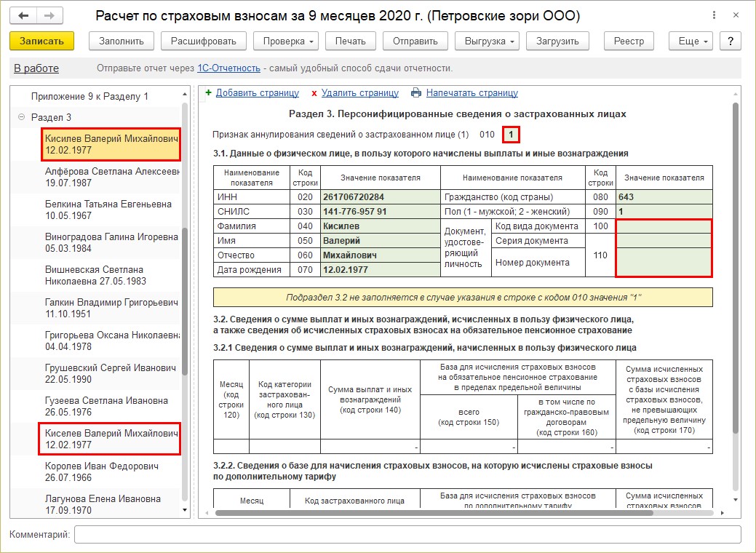The image size is (756, 553).
Task: Click the Фамилия value Кисилев
Action: pos(380,226)
